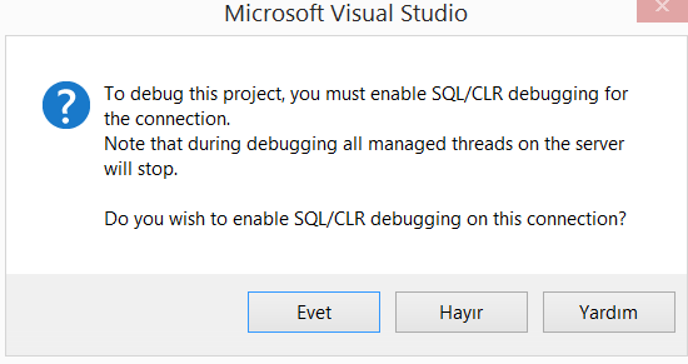Click the 'Note that during debugging' line
This screenshot has width=688, height=364.
[364, 144]
